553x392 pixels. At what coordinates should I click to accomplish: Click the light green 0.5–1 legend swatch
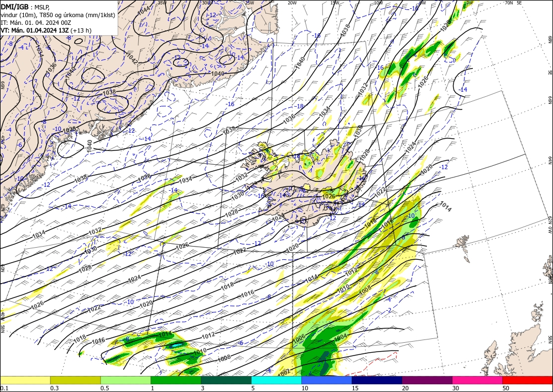coord(126,380)
